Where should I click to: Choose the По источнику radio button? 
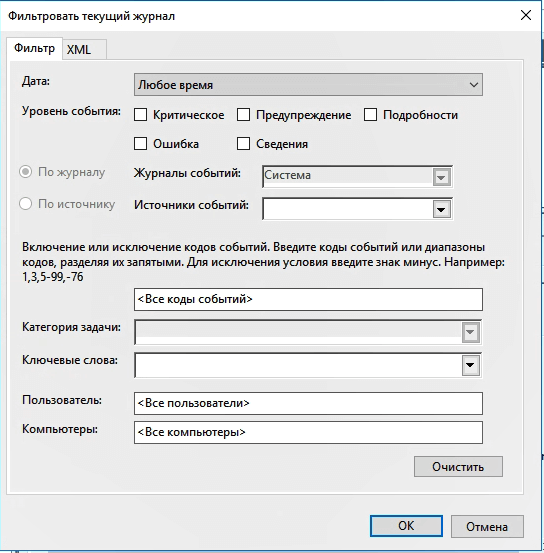click(x=25, y=204)
